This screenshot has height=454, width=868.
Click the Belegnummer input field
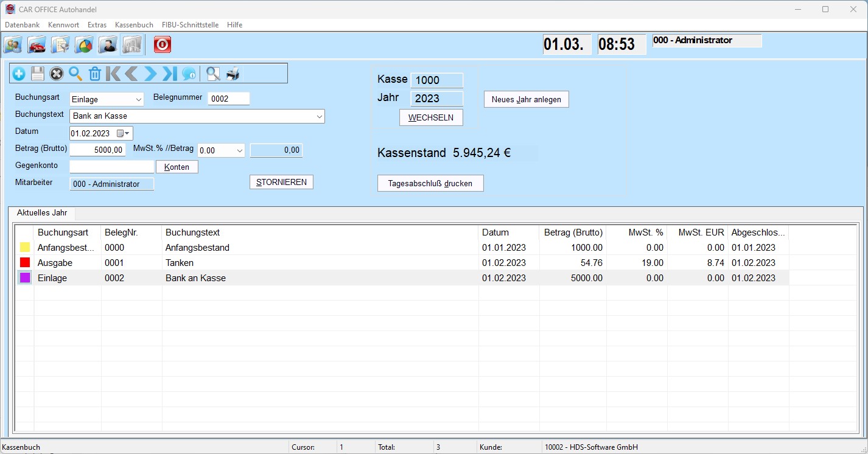229,99
